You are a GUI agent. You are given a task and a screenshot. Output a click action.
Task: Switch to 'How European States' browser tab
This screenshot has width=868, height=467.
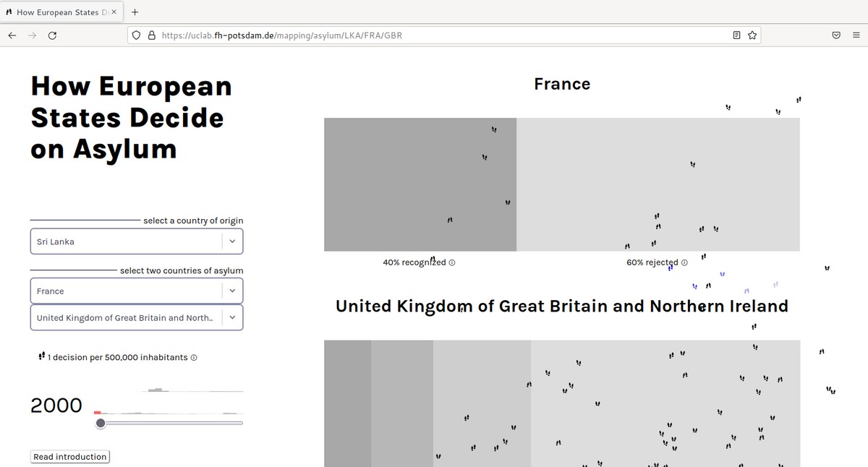(61, 12)
